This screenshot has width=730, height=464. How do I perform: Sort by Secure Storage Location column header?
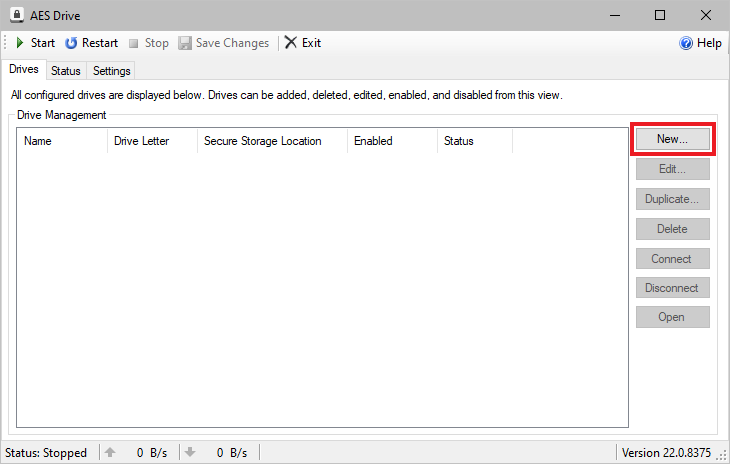tap(272, 141)
